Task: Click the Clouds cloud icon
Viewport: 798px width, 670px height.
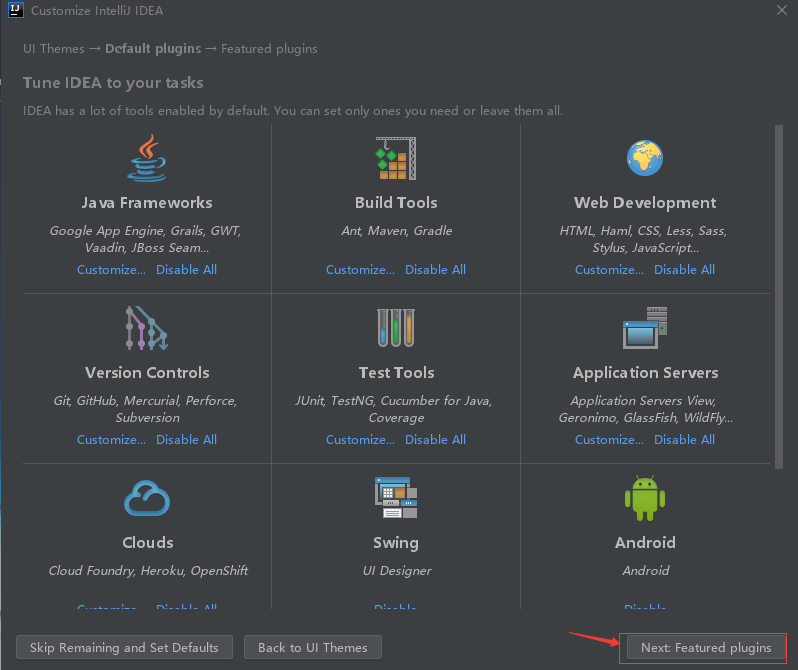Action: 147,498
